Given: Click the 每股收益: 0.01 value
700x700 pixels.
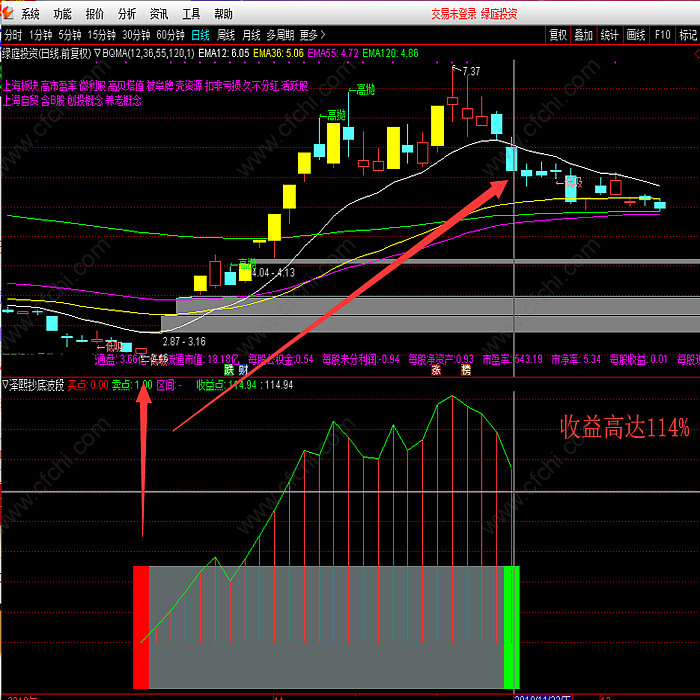Looking at the screenshot, I should click(x=638, y=359).
